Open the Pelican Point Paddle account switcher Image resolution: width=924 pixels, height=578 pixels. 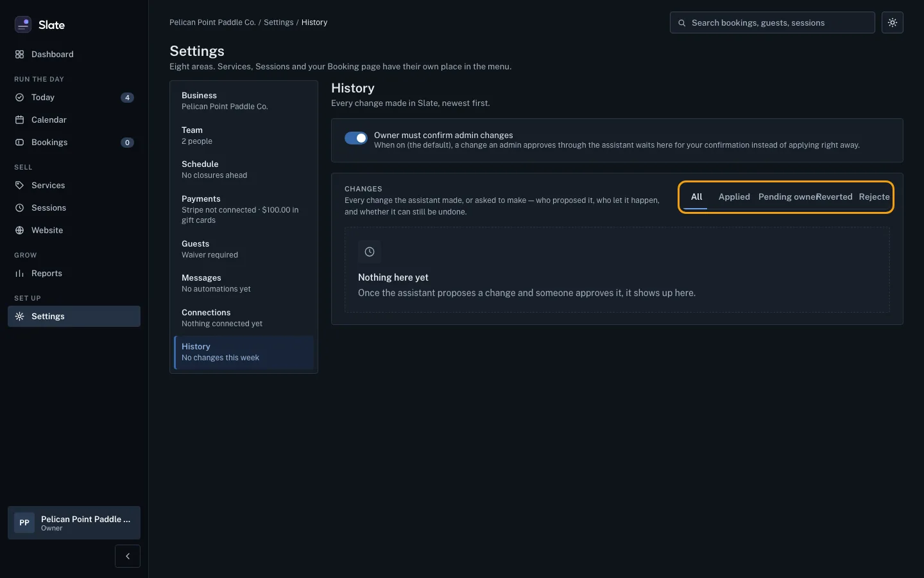coord(74,523)
